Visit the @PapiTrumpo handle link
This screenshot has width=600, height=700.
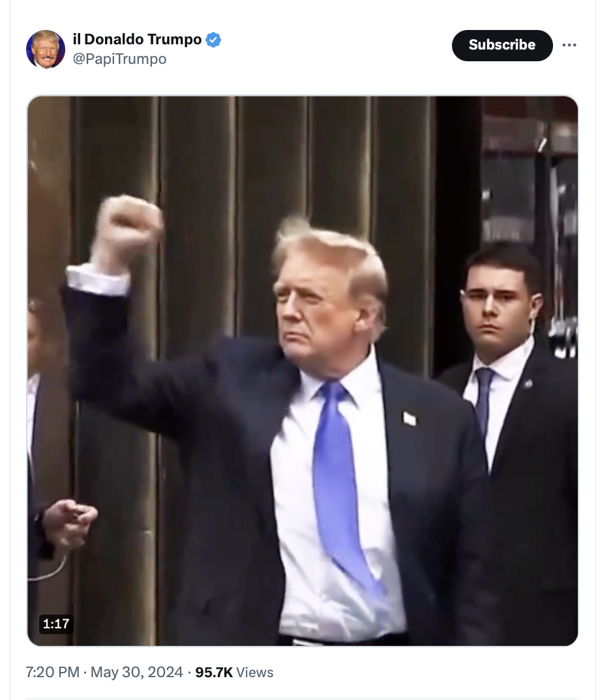(x=119, y=59)
